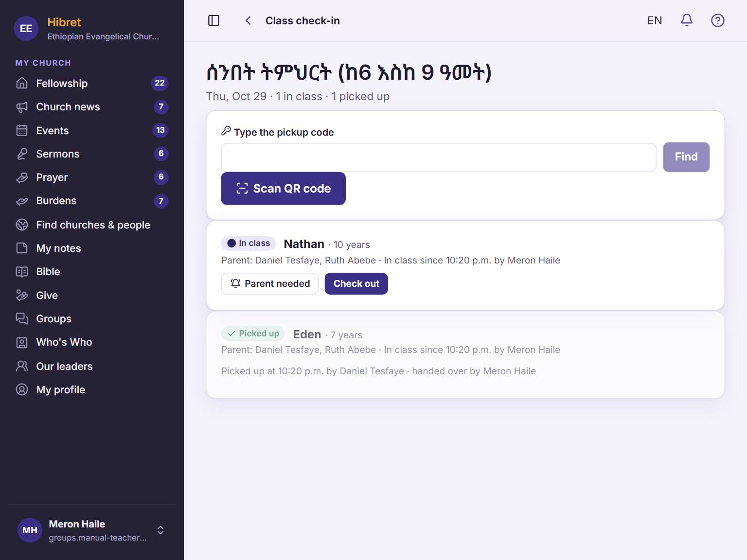
Task: Check out Nathan from class
Action: tap(356, 283)
